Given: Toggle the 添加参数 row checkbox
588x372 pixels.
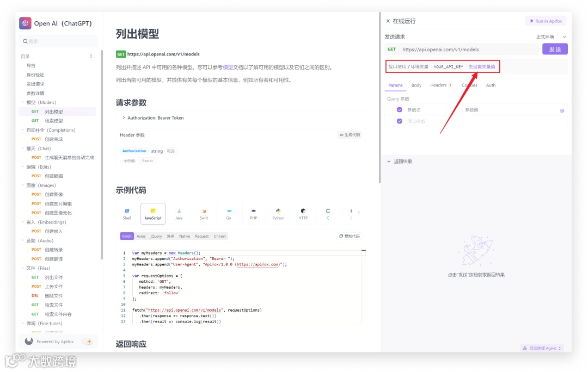Looking at the screenshot, I should (400, 121).
